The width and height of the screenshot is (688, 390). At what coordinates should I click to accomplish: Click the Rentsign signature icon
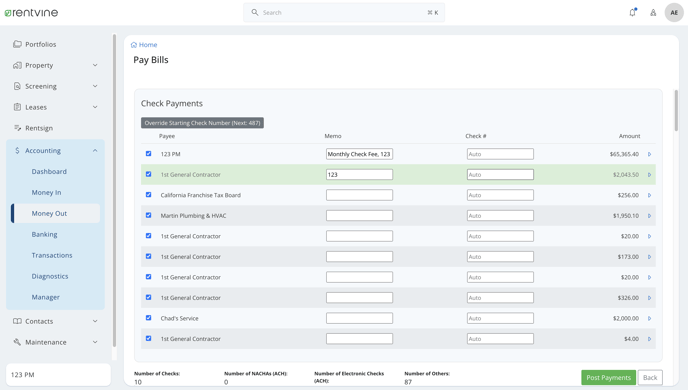pos(17,128)
